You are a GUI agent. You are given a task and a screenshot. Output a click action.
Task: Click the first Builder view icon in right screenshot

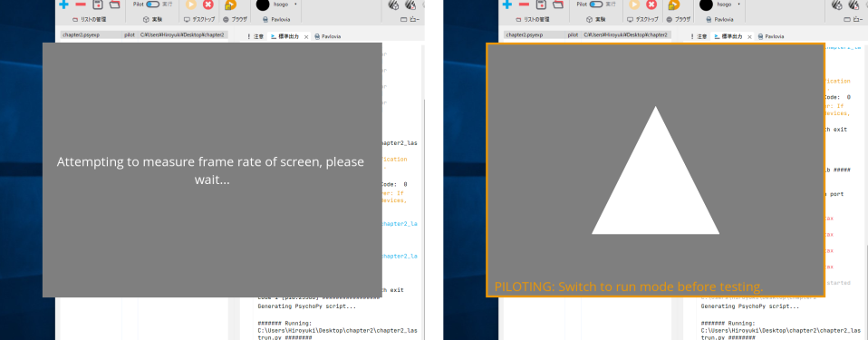pyautogui.click(x=836, y=5)
